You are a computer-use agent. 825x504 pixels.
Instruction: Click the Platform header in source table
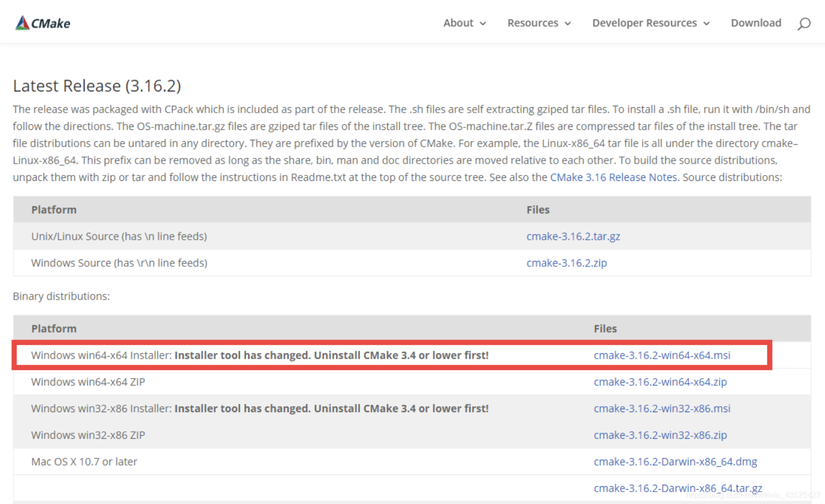coord(54,210)
